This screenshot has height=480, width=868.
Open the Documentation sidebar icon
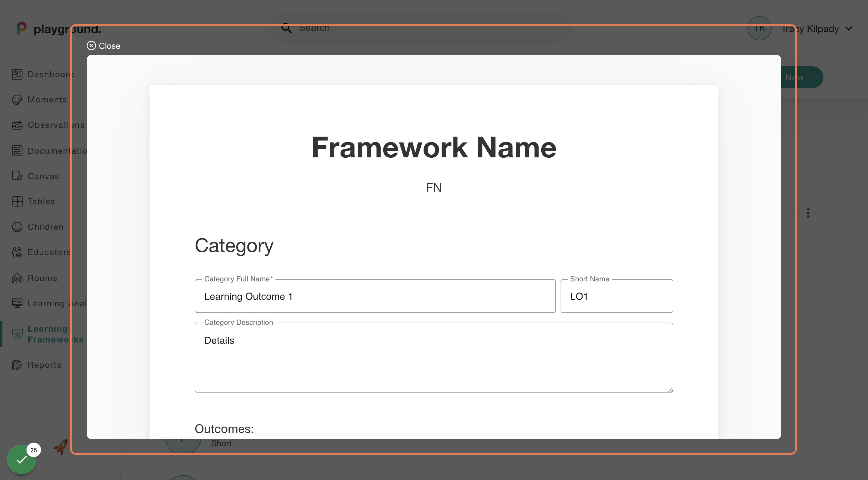coord(17,151)
